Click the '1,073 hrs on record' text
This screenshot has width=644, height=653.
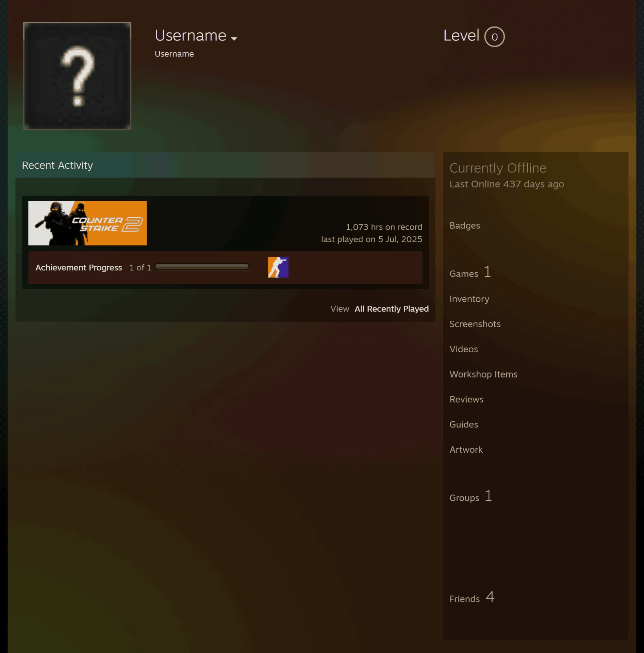384,227
